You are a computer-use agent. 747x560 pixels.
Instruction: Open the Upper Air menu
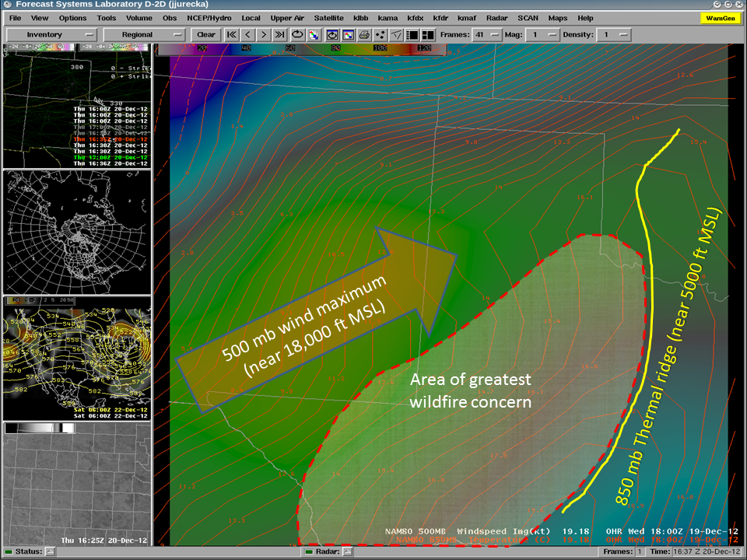(x=287, y=18)
